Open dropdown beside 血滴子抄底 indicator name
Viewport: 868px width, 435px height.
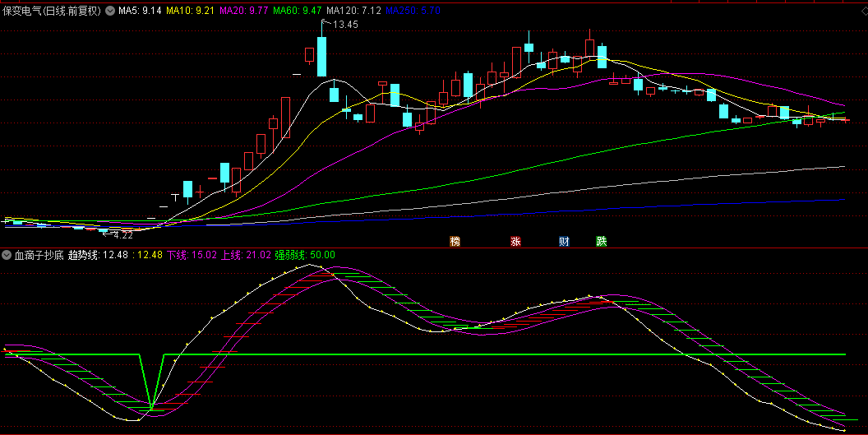[7, 255]
